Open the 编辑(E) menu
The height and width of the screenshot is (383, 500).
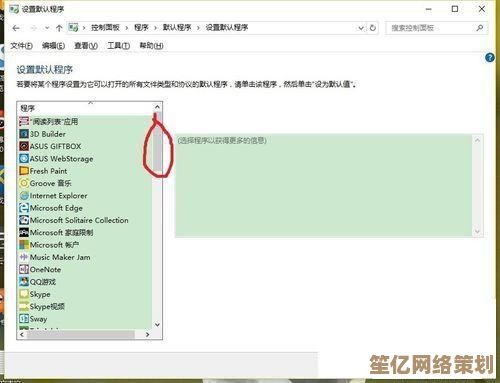pos(53,46)
